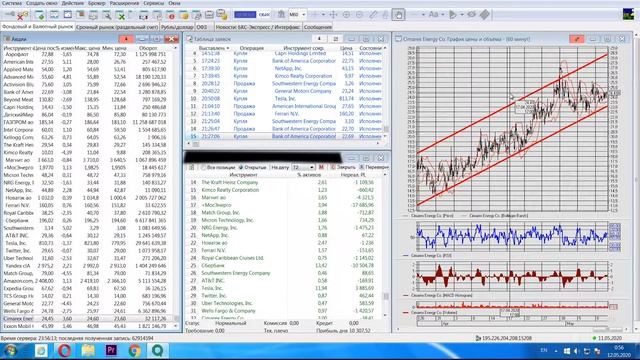Click the Закрыть button
Image resolution: width=640 pixels, height=360 pixels.
343,167
